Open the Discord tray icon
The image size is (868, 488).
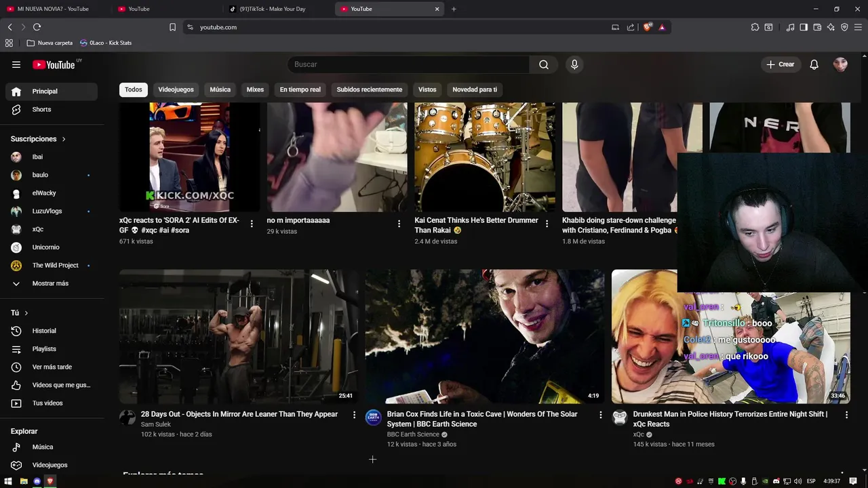(x=776, y=481)
